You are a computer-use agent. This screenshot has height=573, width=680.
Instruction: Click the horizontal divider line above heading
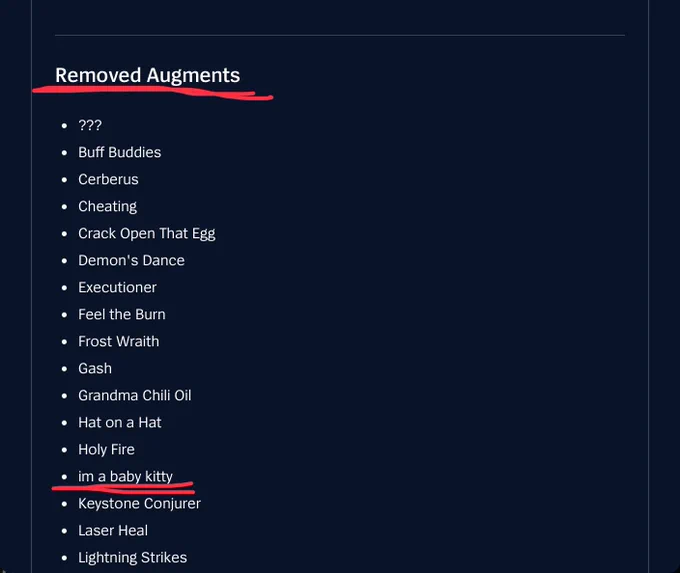[x=340, y=35]
